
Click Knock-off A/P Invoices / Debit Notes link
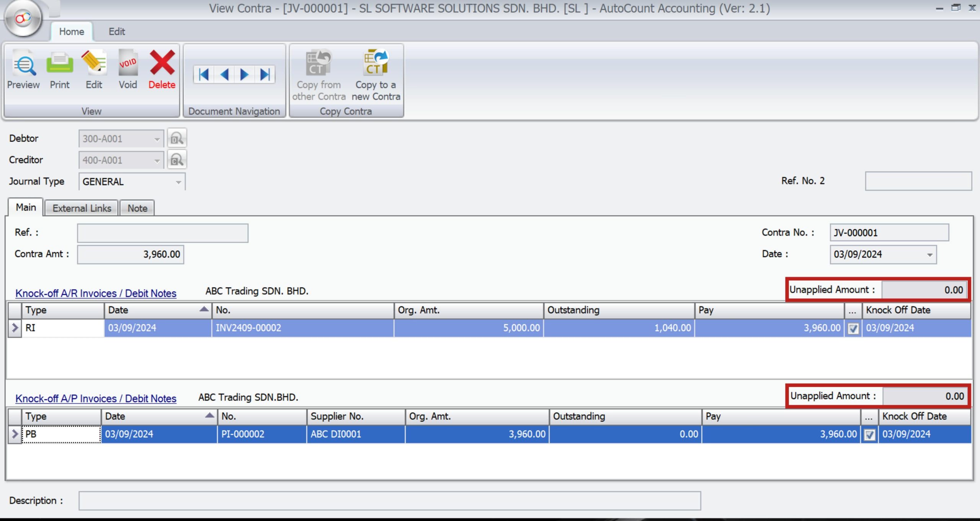[x=95, y=398]
